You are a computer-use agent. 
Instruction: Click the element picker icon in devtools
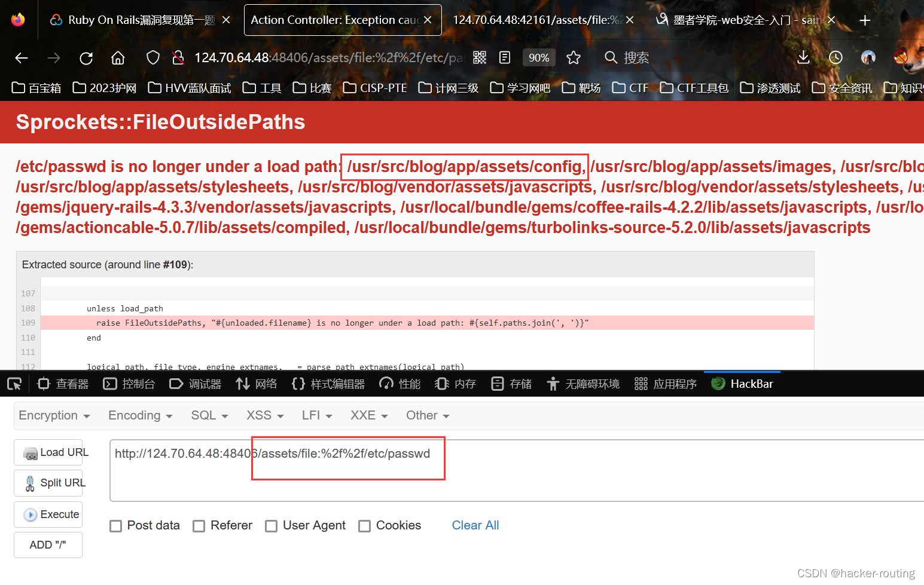[14, 384]
